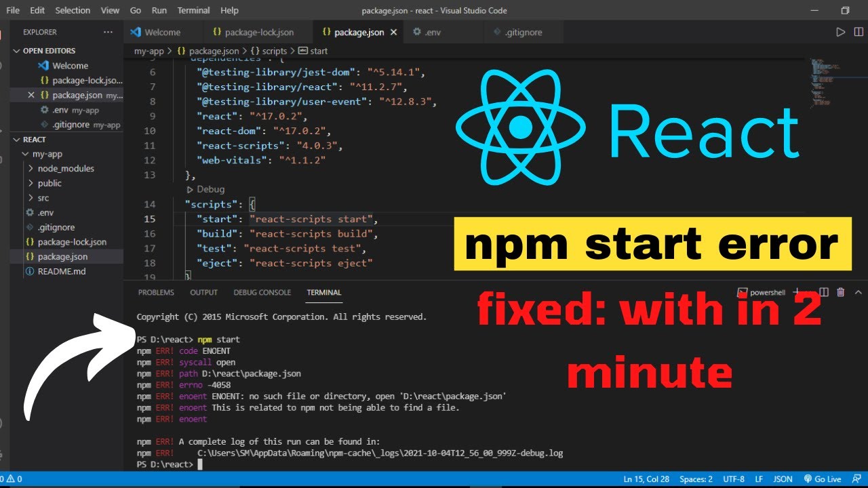Create a new terminal with plus icon
868x488 pixels.
(797, 292)
